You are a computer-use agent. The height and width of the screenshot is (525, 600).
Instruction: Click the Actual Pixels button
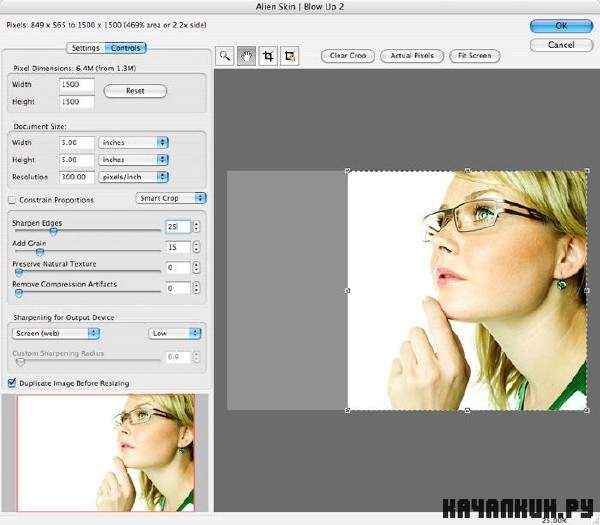[x=412, y=56]
